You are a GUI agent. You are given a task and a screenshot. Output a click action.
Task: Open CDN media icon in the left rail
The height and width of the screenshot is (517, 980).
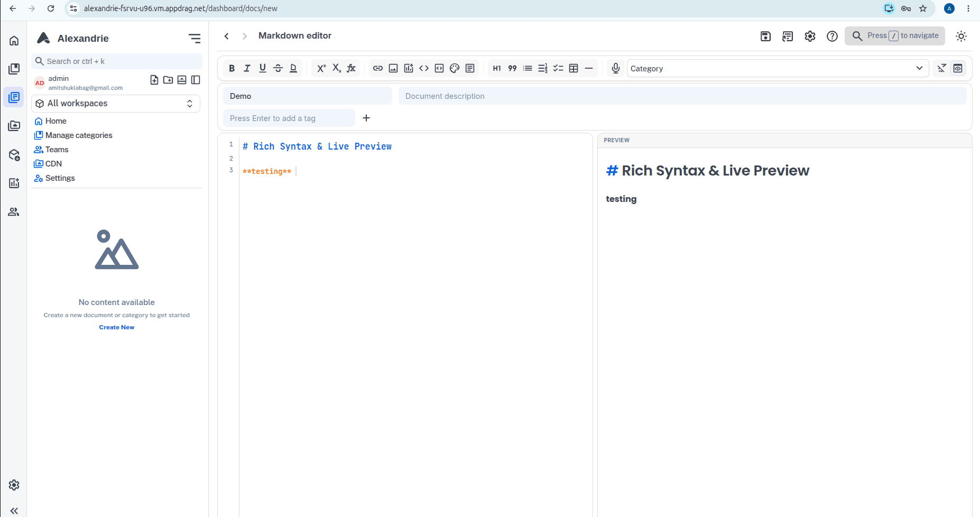(14, 126)
